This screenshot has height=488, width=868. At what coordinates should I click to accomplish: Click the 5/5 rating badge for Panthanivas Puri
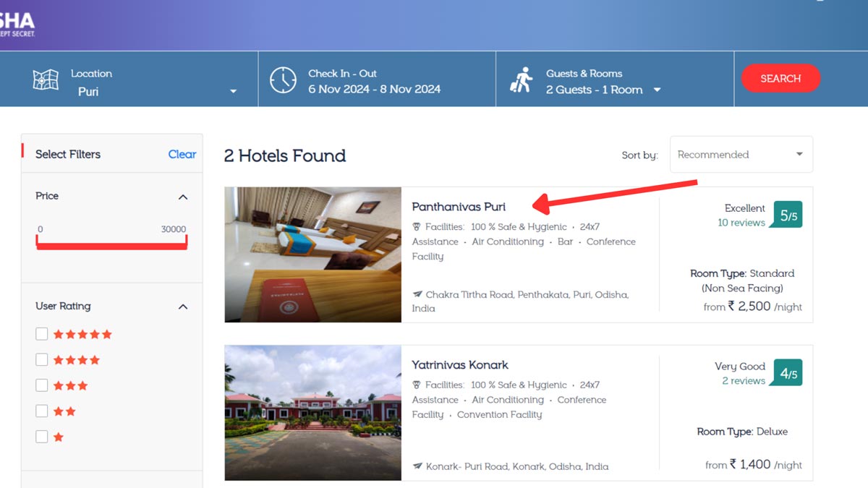786,214
